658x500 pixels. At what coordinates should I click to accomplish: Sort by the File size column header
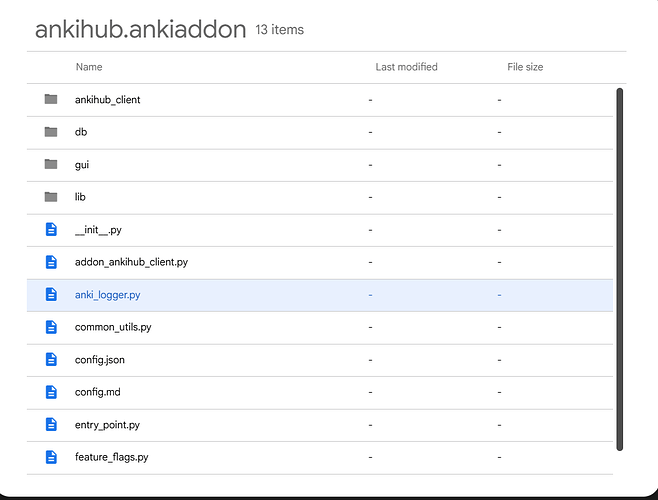(525, 67)
